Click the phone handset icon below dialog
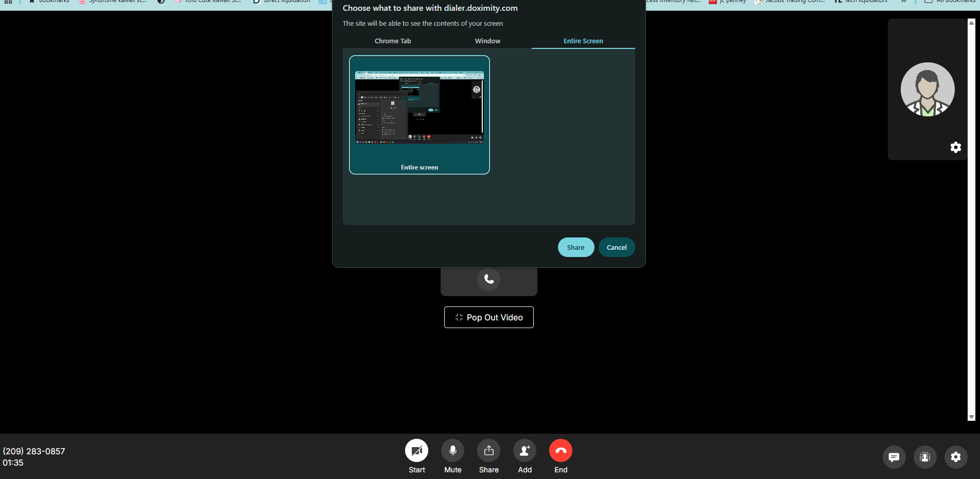Viewport: 980px width, 479px height. click(488, 279)
